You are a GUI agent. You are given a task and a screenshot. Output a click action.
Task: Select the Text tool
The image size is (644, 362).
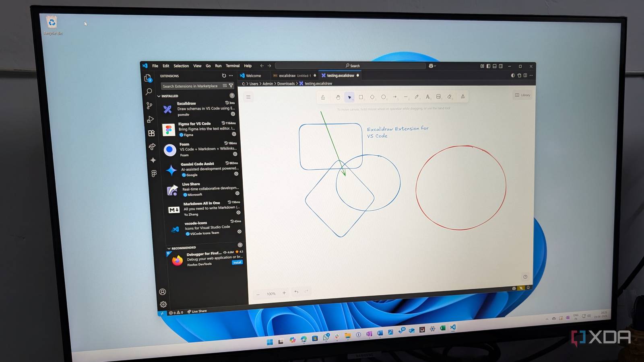[x=427, y=97]
